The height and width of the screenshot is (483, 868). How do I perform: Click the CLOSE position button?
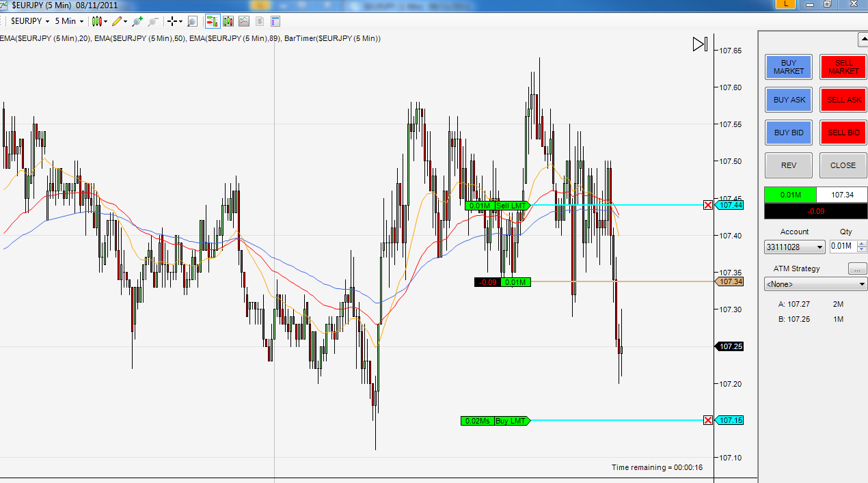(843, 165)
